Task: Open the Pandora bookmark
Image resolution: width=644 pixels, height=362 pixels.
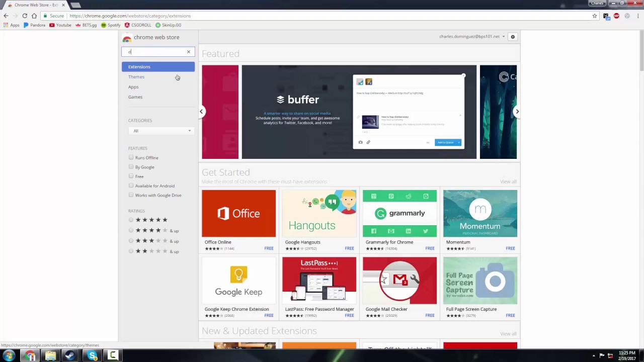Action: 34,25
